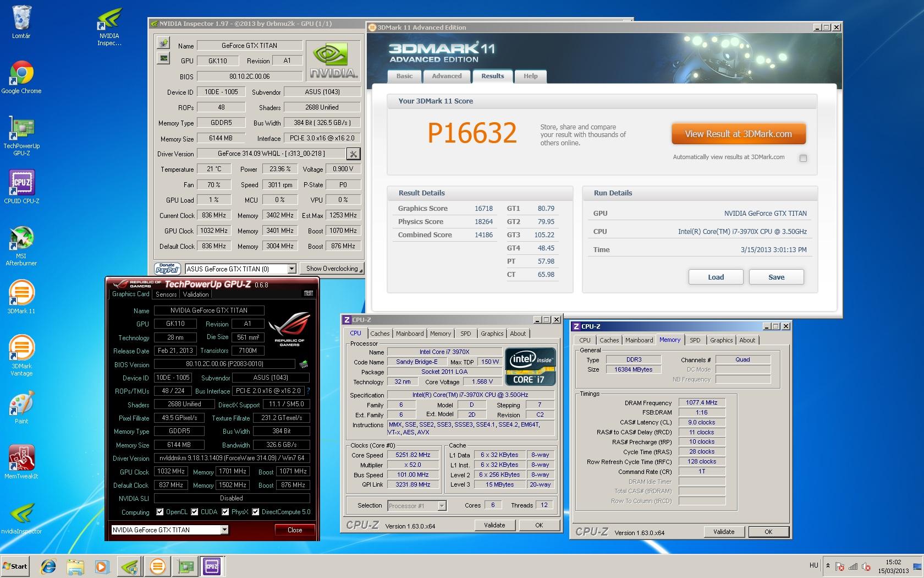Viewport: 924px width, 578px height.
Task: Launch Paint from the desktop
Action: coord(21,407)
